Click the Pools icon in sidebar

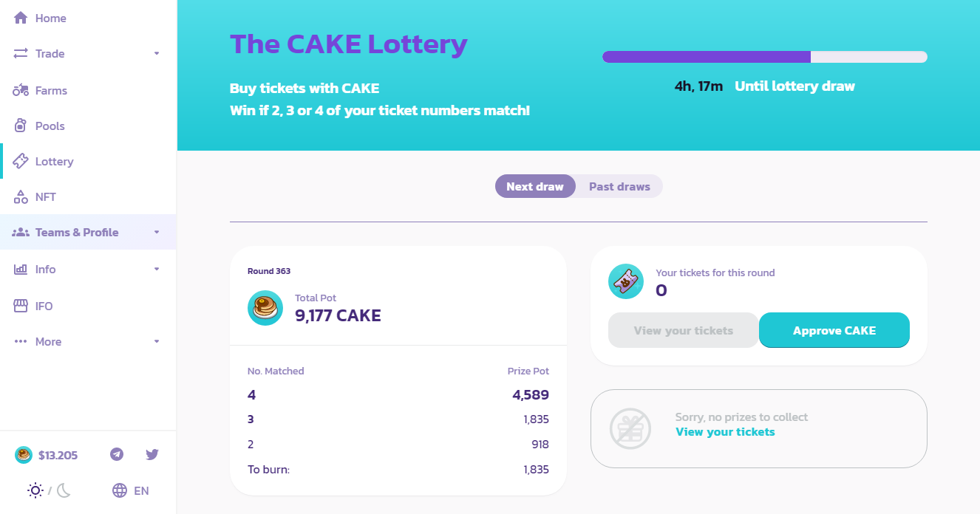(x=21, y=126)
